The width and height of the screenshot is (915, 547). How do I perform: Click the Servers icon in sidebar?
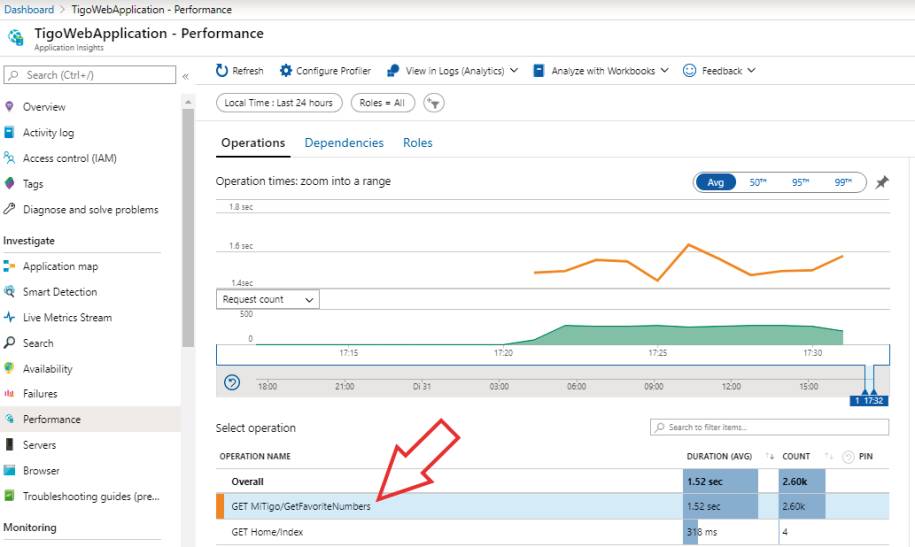(9, 444)
